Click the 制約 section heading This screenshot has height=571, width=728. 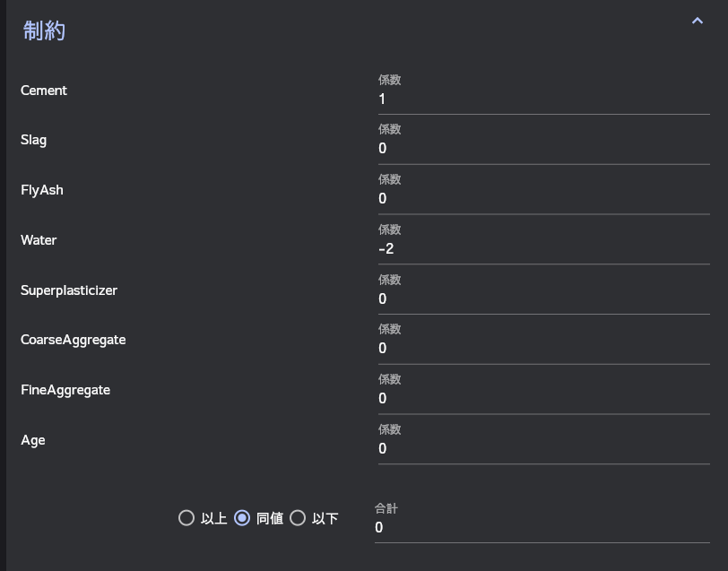coord(44,30)
